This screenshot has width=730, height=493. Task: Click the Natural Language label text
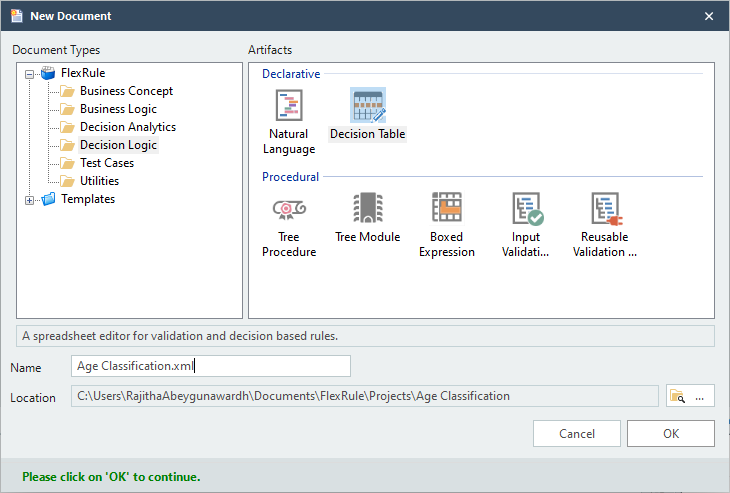[289, 142]
